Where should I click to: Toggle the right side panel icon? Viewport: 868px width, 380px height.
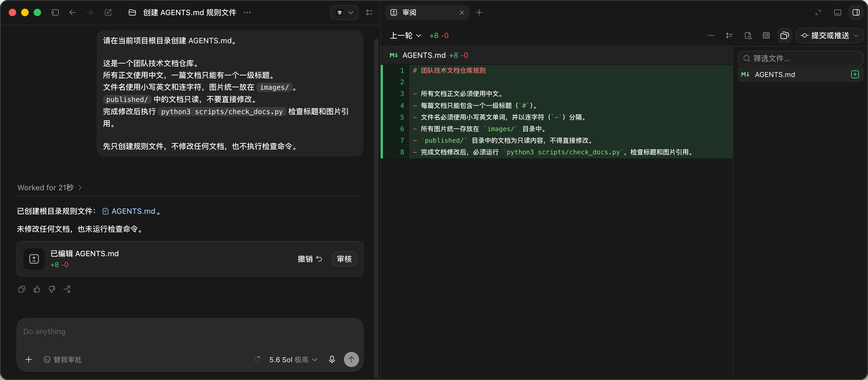[856, 12]
